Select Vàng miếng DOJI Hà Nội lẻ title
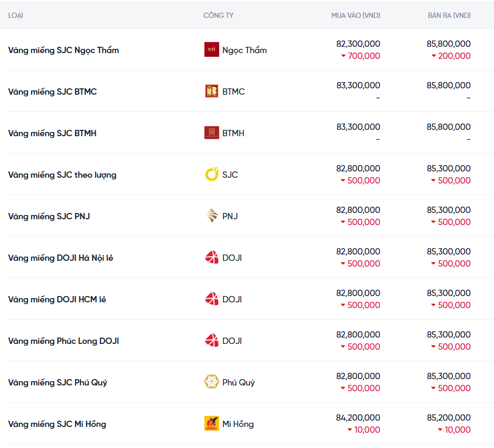 tap(60, 258)
